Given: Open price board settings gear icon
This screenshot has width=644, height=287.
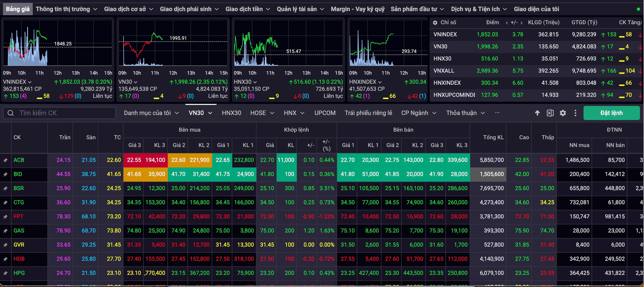Looking at the screenshot, I should point(563,113).
